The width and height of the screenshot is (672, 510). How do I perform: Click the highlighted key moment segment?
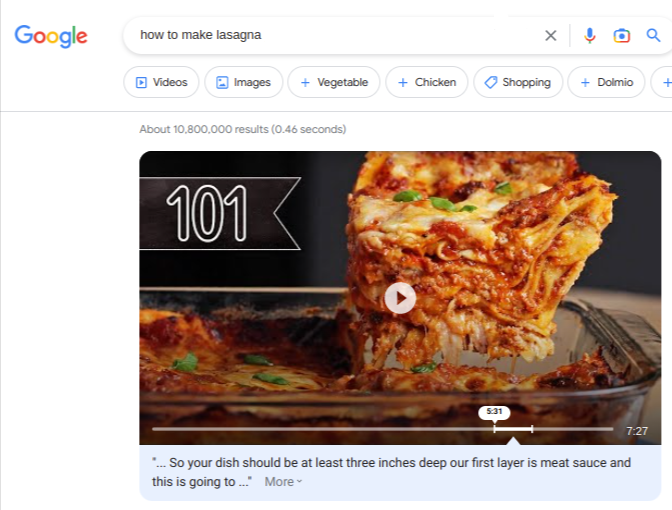click(513, 429)
